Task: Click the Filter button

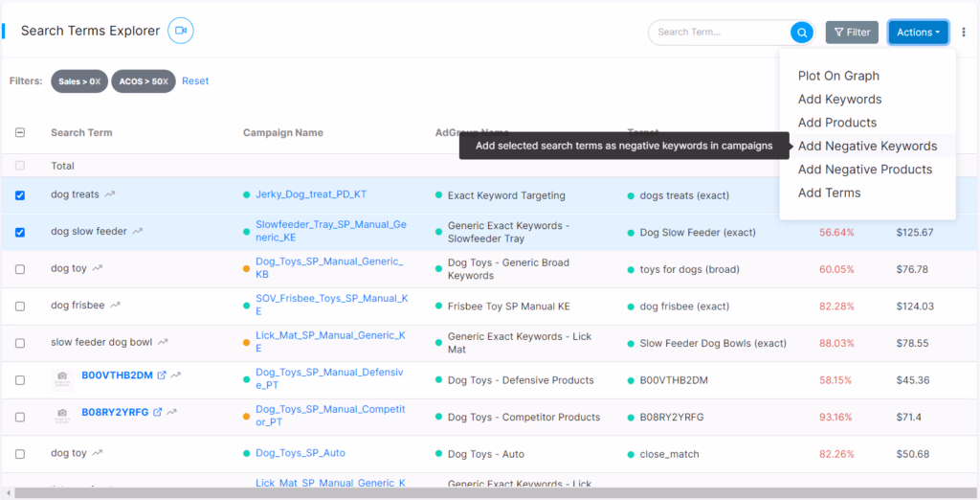Action: click(851, 33)
